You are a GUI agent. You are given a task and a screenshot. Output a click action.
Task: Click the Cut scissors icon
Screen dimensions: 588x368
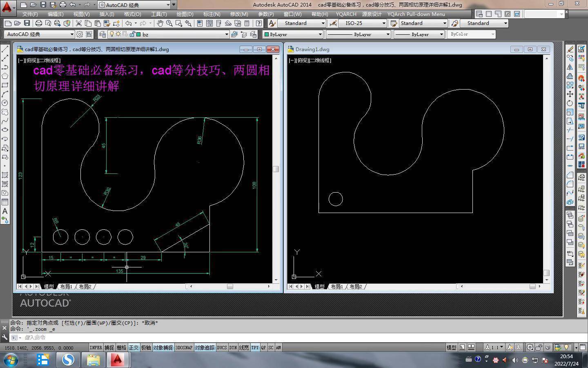[78, 23]
